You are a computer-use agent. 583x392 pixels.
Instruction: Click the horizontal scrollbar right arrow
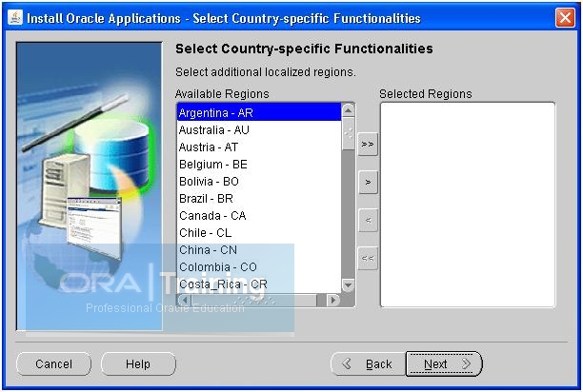coord(333,300)
